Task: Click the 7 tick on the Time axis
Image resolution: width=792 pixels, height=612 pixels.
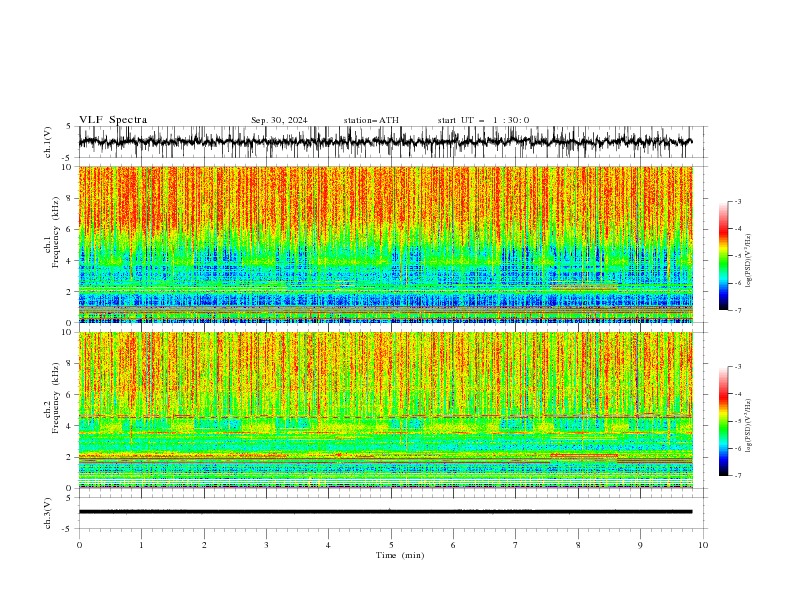Action: (x=516, y=545)
